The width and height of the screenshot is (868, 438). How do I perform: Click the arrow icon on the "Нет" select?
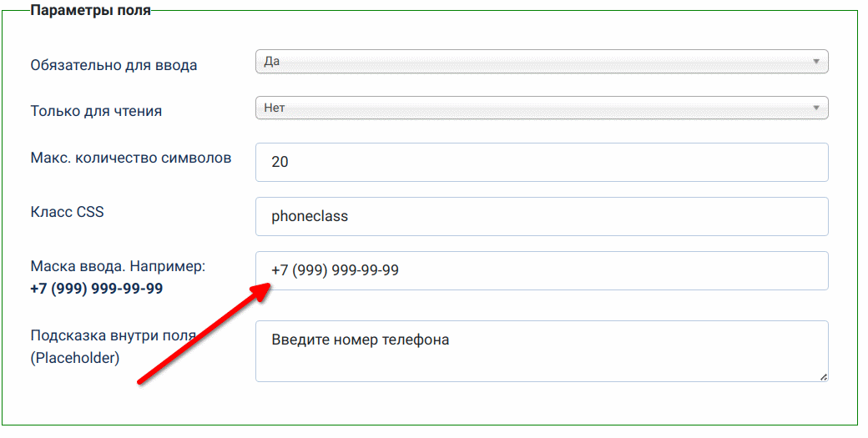click(815, 108)
